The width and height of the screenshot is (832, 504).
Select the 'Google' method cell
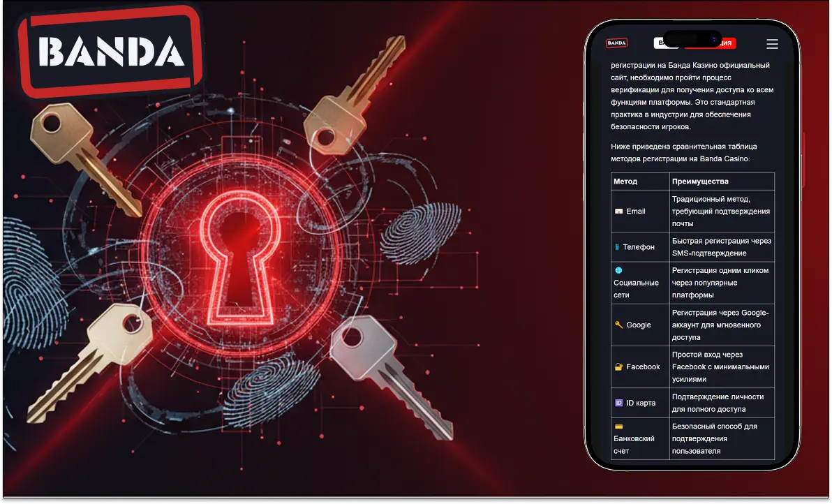(640, 325)
